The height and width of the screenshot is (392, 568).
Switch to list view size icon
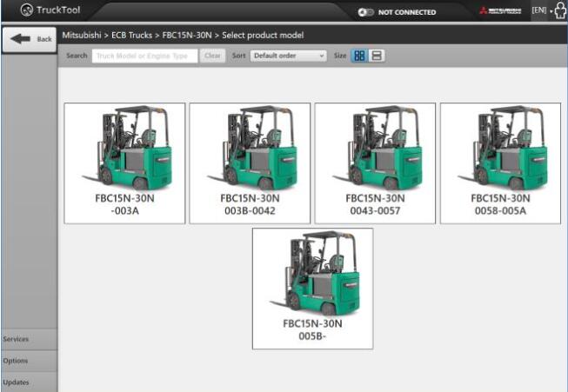pyautogui.click(x=377, y=56)
